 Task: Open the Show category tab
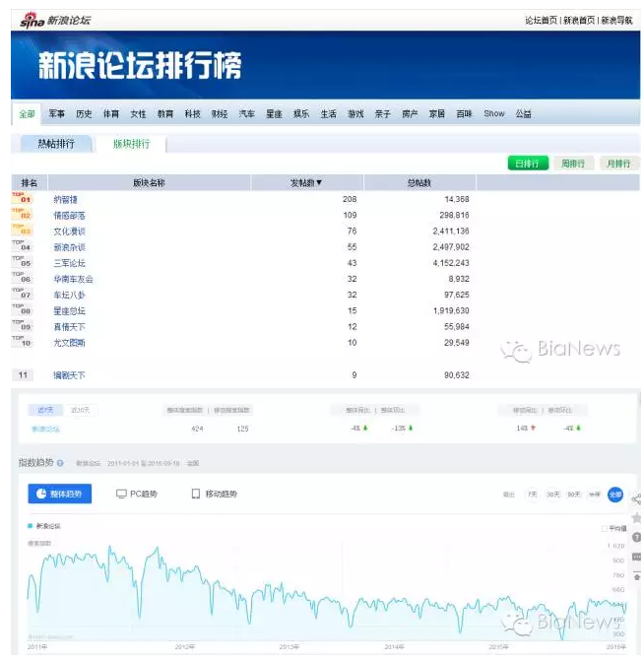[494, 113]
